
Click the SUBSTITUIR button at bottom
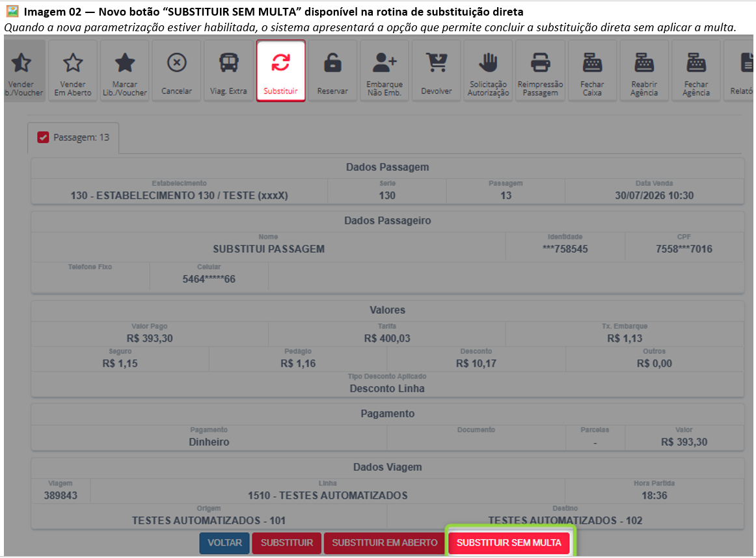287,543
